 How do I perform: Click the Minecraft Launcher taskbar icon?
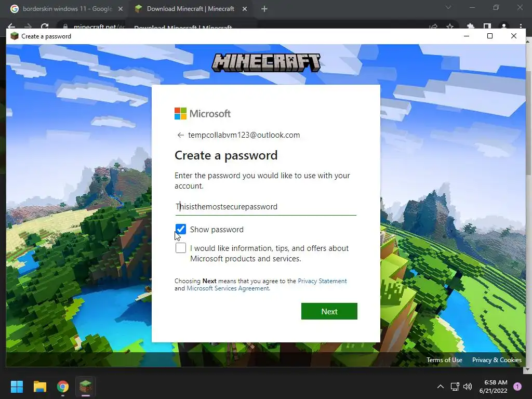click(86, 387)
